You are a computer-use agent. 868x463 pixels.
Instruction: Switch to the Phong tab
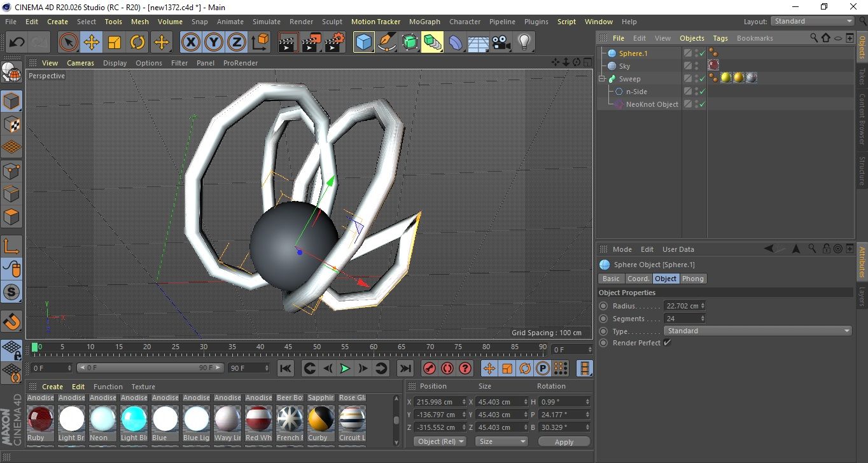coord(693,279)
